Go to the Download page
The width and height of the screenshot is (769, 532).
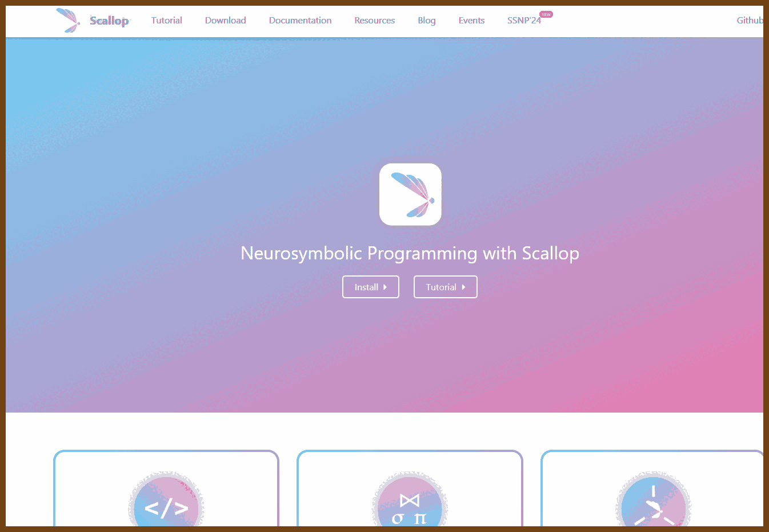[x=225, y=21]
